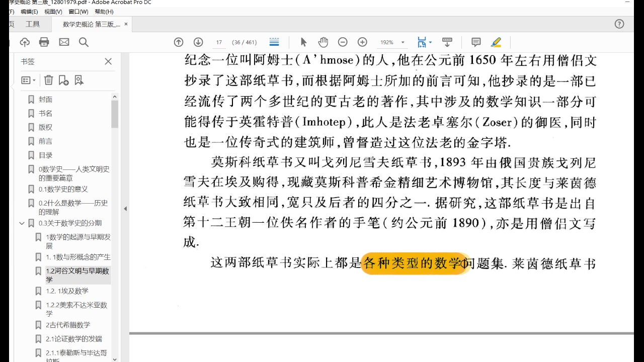The width and height of the screenshot is (644, 362).
Task: Click the word Imhotep in the page
Action: 324,122
